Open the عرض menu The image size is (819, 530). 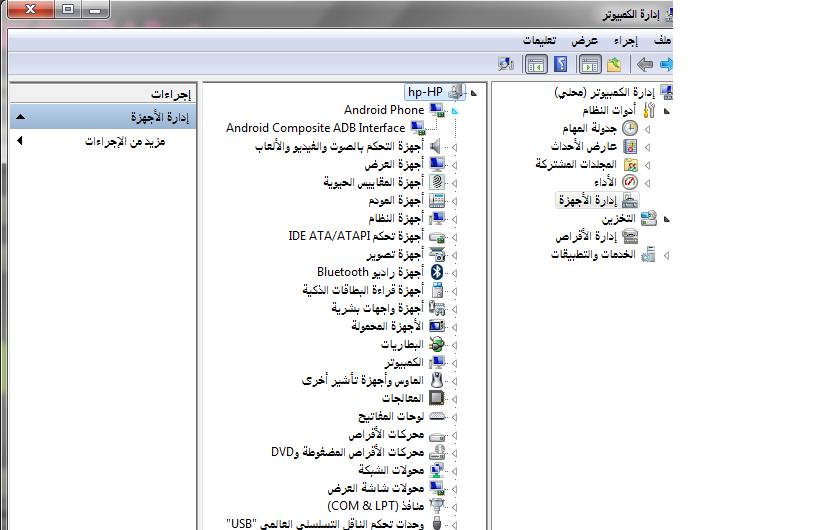point(584,40)
